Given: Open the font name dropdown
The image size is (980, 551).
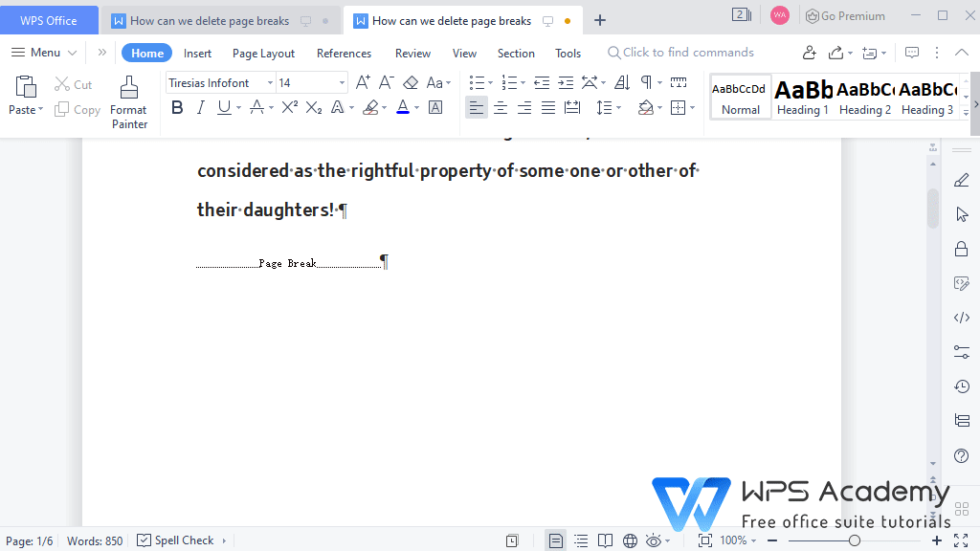Looking at the screenshot, I should (x=271, y=83).
